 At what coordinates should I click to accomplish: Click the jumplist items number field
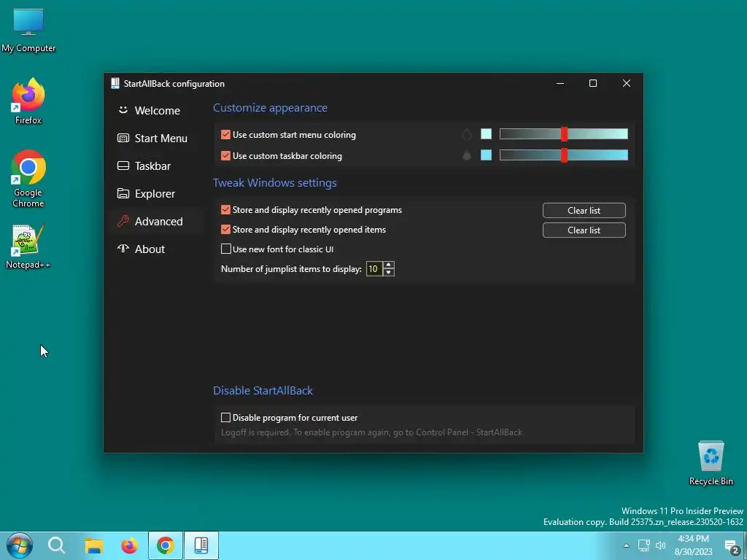(x=374, y=269)
